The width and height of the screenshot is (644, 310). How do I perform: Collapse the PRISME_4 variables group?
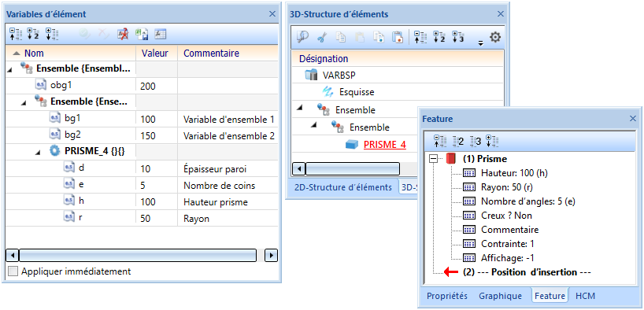click(38, 152)
